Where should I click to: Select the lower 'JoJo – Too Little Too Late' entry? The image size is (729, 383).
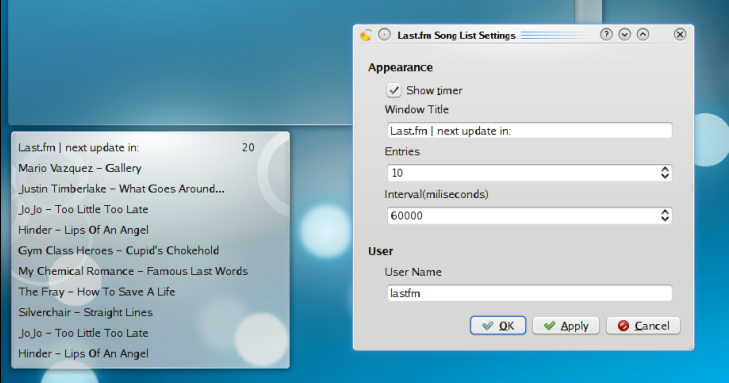[83, 333]
